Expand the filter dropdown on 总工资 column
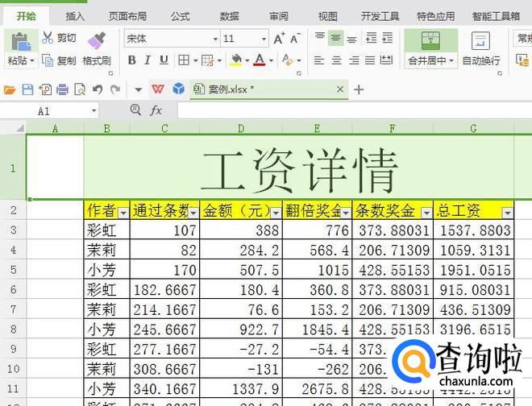 [507, 212]
